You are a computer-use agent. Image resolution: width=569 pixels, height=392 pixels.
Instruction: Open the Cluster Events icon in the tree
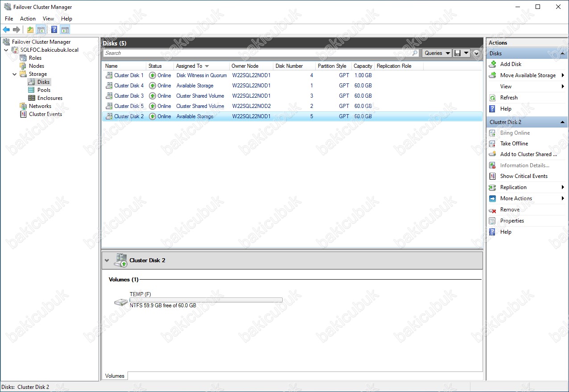click(23, 114)
